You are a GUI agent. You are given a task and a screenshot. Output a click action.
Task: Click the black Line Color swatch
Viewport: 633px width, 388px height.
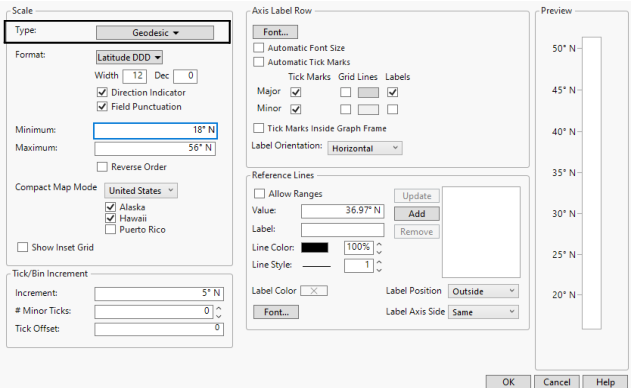tap(314, 247)
